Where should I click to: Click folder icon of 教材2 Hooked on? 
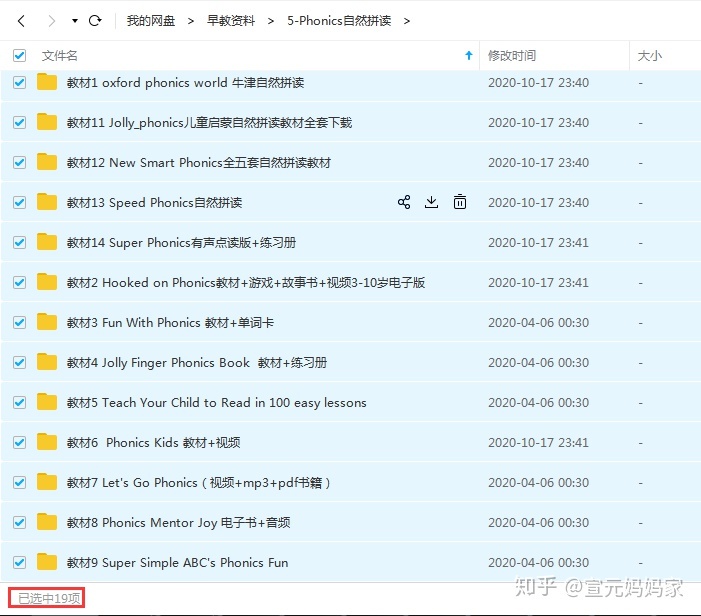tap(47, 282)
